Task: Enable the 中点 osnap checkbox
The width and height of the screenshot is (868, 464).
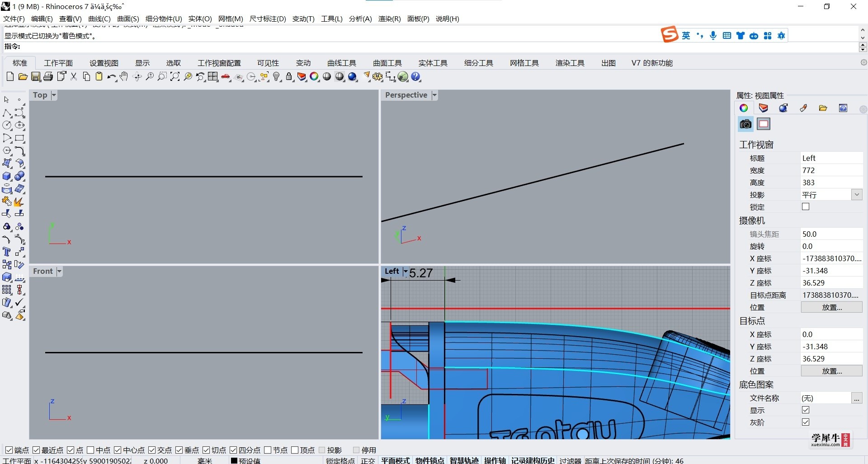Action: tap(90, 450)
